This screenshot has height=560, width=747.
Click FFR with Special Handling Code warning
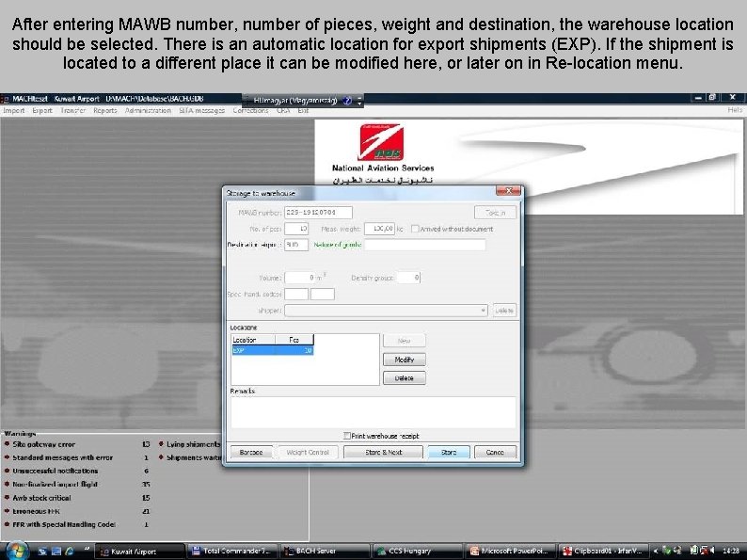(x=64, y=524)
